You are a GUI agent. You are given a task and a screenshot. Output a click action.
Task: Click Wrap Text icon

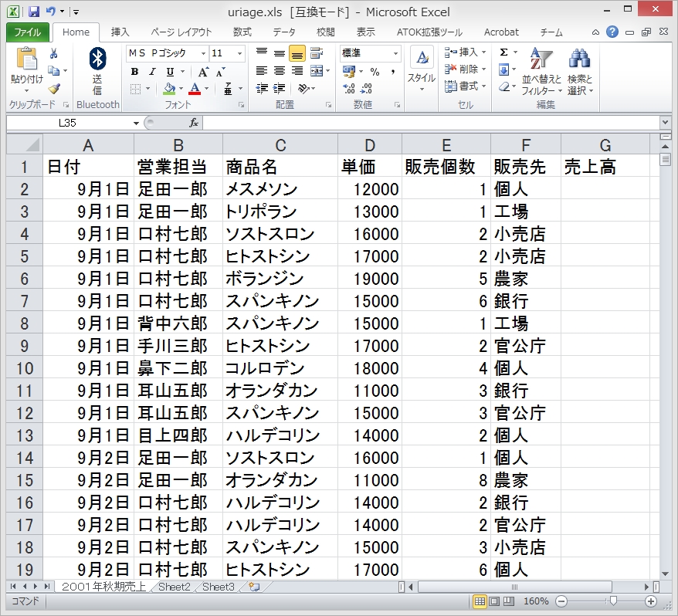317,53
